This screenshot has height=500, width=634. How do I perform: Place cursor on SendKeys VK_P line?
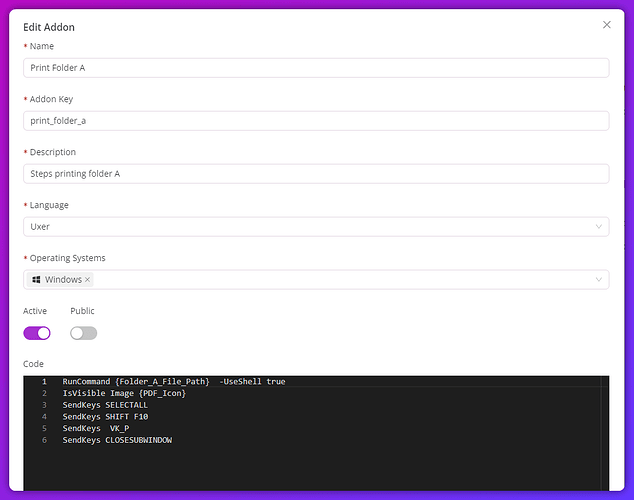pyautogui.click(x=96, y=428)
